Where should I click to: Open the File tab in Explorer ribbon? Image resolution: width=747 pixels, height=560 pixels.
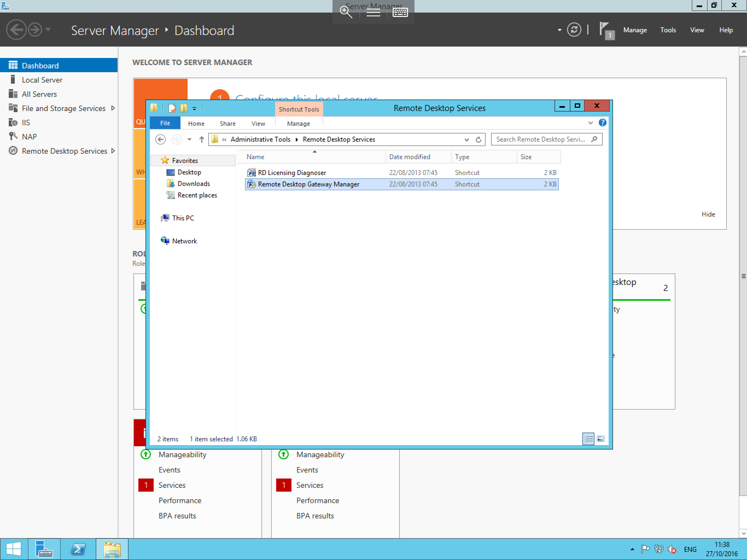point(165,123)
